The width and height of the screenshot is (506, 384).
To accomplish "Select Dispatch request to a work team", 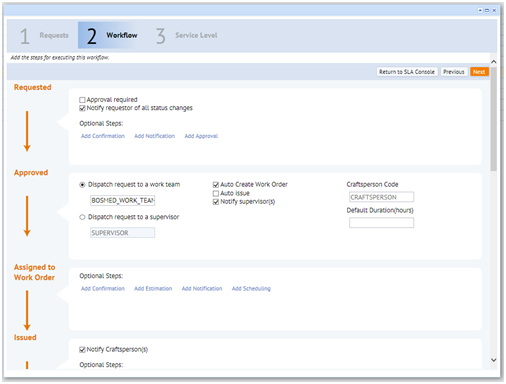I will coord(82,185).
